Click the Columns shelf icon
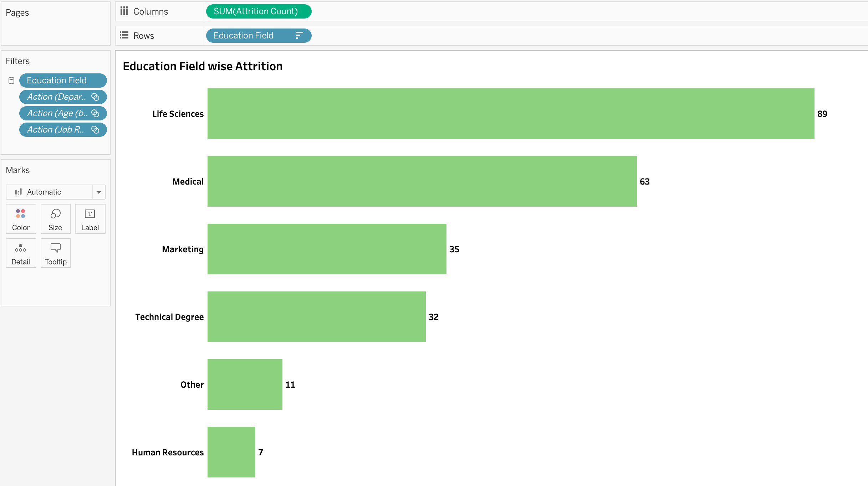868x486 pixels. click(x=124, y=11)
